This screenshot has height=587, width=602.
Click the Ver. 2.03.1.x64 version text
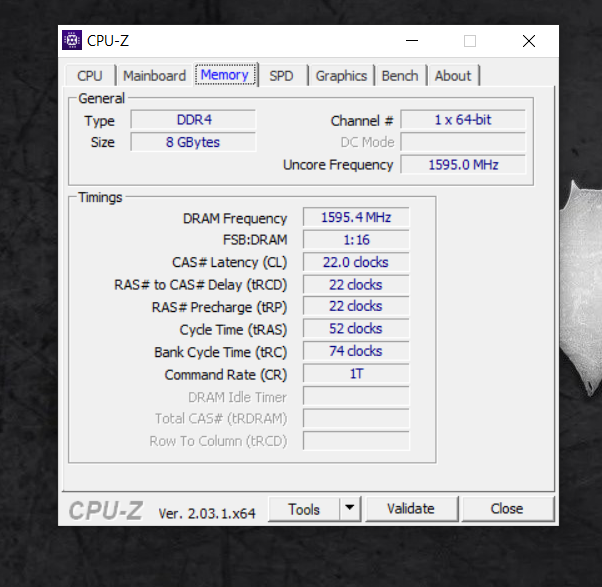pos(207,513)
